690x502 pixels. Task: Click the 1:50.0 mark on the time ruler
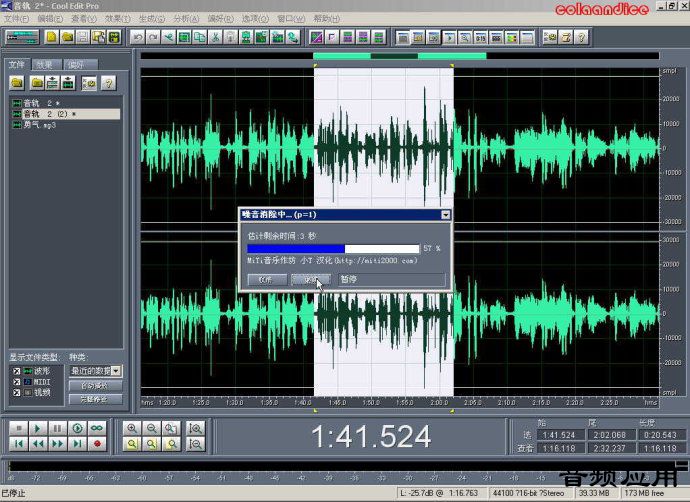tap(371, 403)
